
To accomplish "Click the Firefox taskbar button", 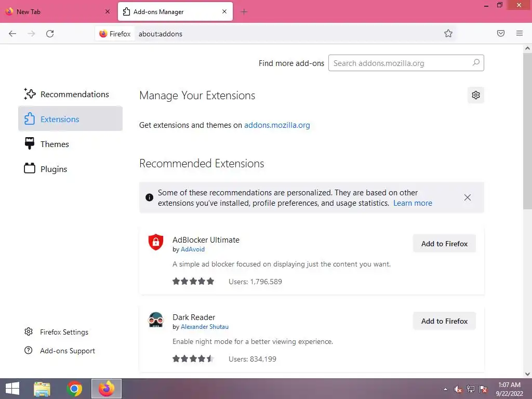I will (107, 389).
